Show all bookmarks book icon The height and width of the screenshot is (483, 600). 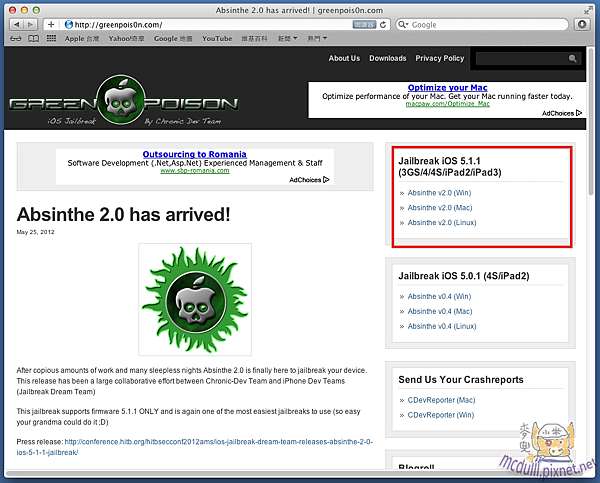pos(34,38)
